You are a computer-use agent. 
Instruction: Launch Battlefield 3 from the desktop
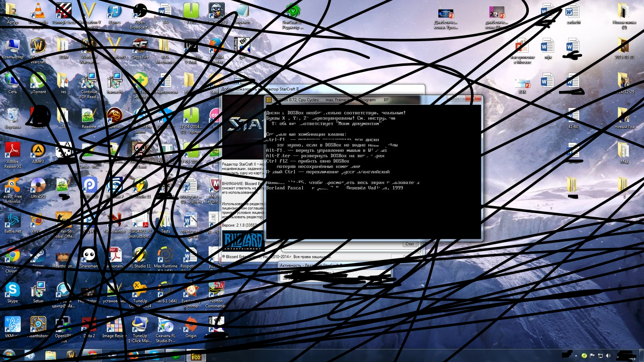[216, 12]
